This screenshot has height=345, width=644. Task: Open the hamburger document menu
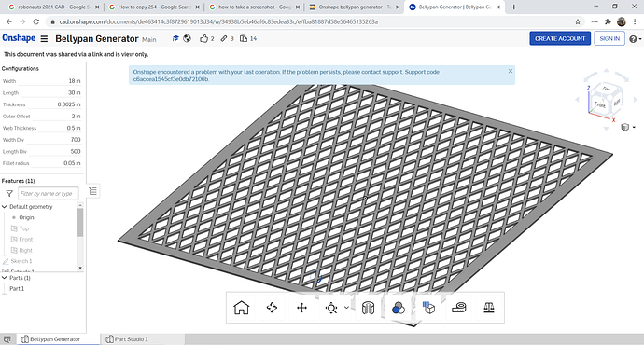coord(44,38)
